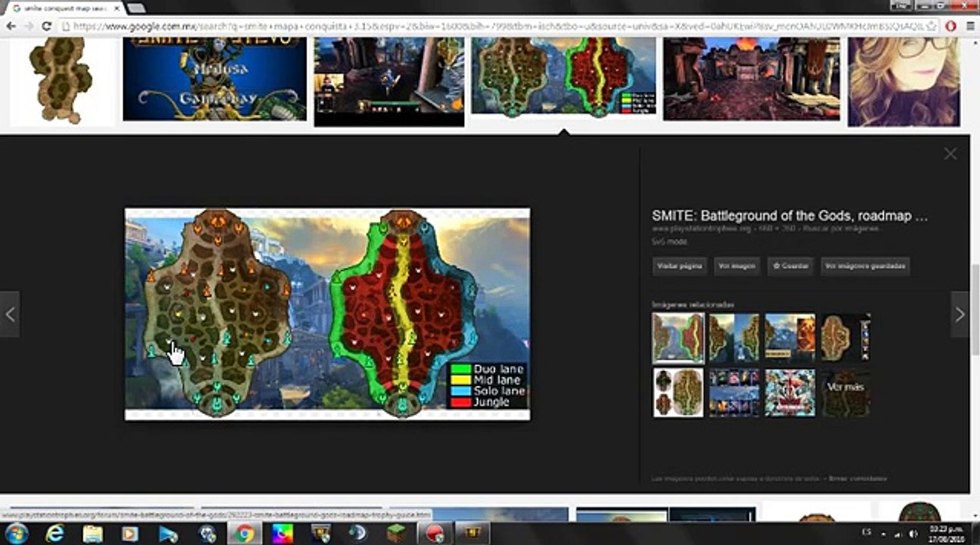980x545 pixels.
Task: Open the woman with glasses result thumbnail
Action: point(904,81)
